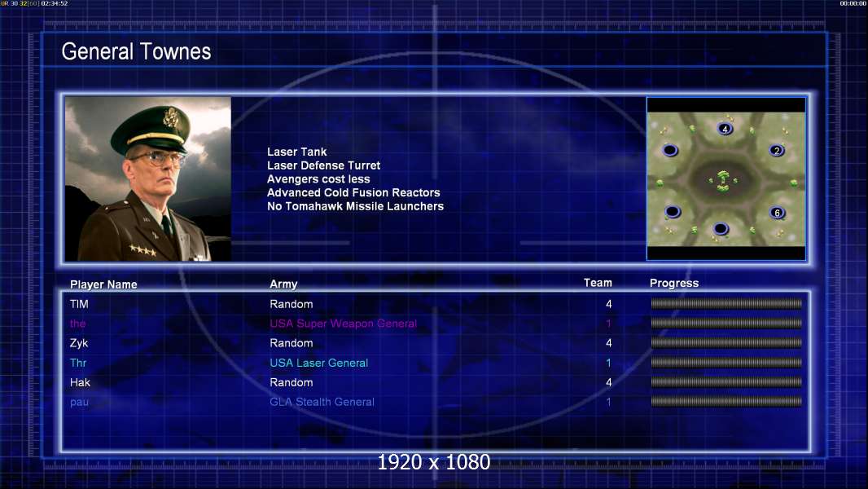Click the unnumbered lower-left start marker on minimap

click(x=672, y=212)
